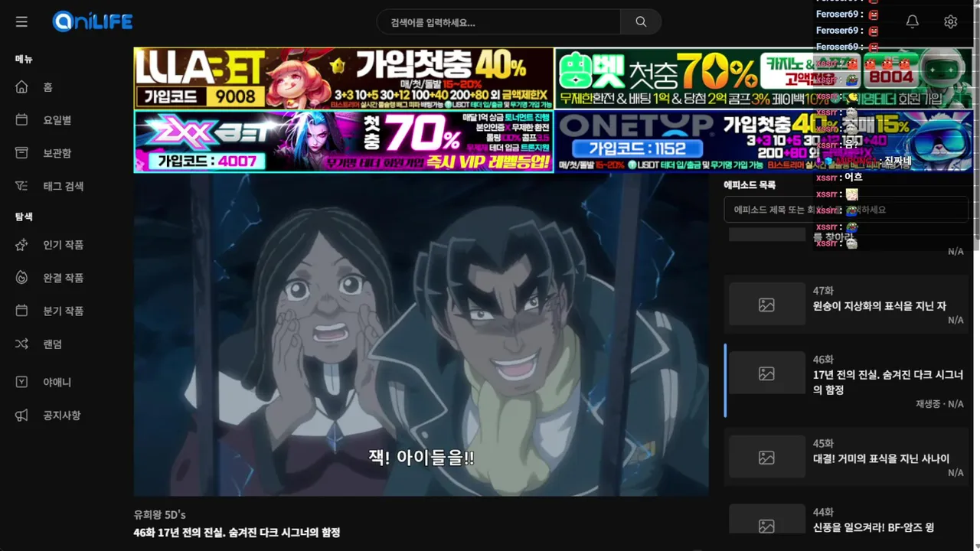Screen dimensions: 980x551
Task: Select episode 46화 currently playing
Action: point(846,381)
